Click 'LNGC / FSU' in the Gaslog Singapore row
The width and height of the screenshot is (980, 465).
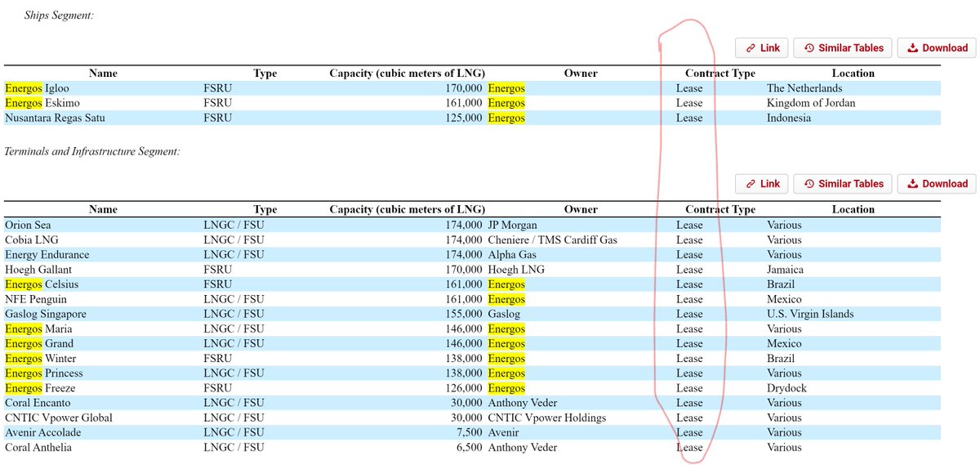(x=234, y=314)
